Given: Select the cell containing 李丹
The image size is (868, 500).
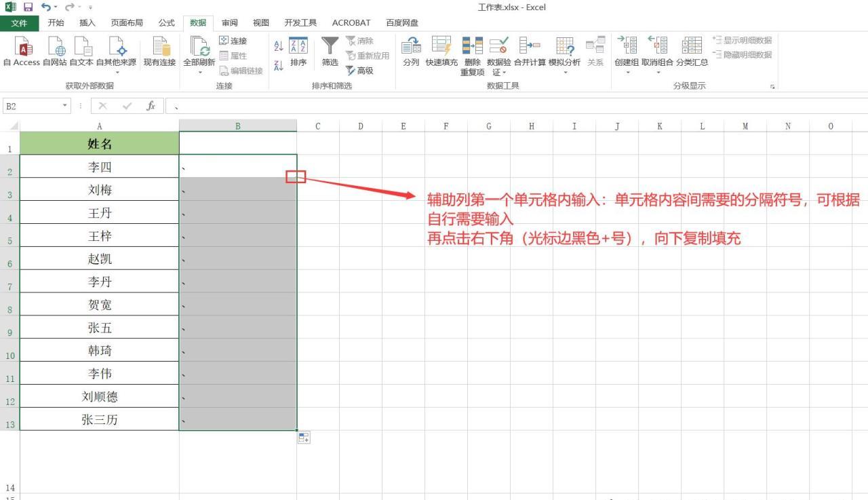Looking at the screenshot, I should point(100,282).
